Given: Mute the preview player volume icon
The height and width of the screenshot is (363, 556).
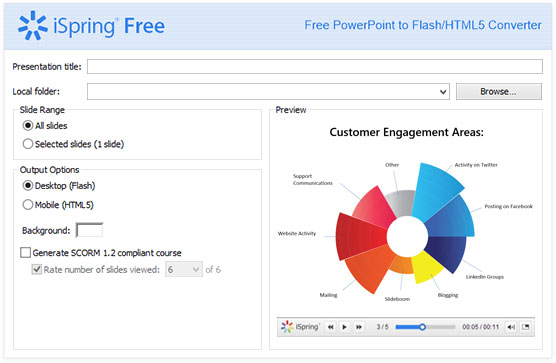Looking at the screenshot, I should click(511, 327).
